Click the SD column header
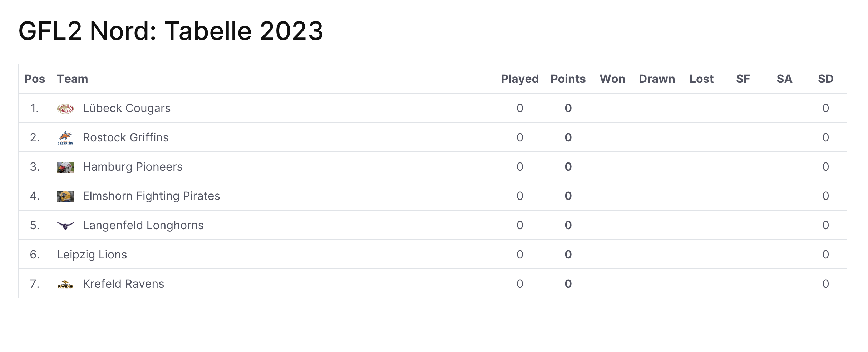The image size is (868, 352). [x=825, y=79]
